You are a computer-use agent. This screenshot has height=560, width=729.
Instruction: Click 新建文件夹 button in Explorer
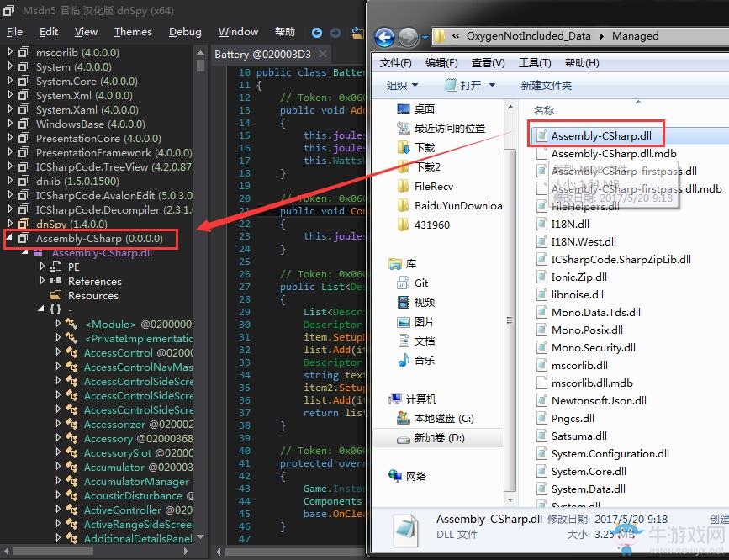point(547,85)
